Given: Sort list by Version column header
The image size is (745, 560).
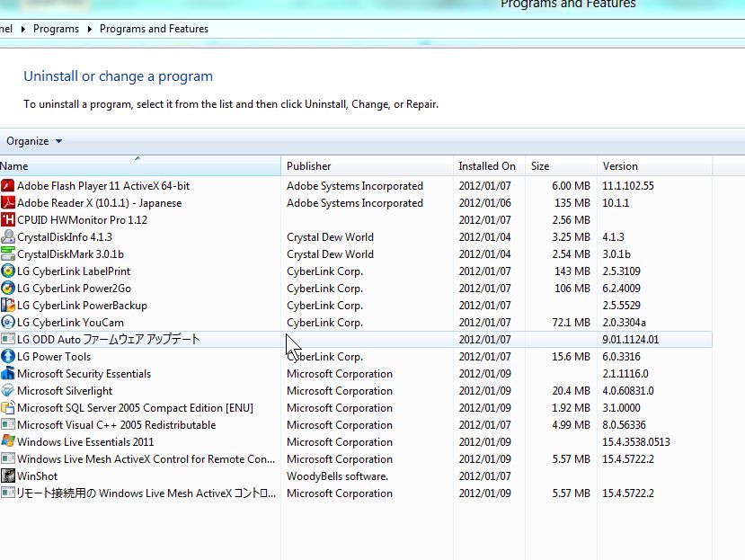Looking at the screenshot, I should pos(655,166).
